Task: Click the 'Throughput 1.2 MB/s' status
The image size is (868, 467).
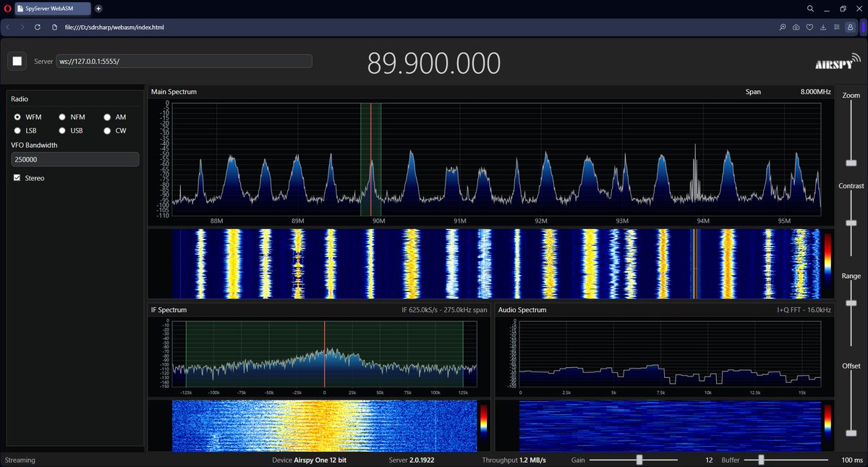Action: pos(514,460)
